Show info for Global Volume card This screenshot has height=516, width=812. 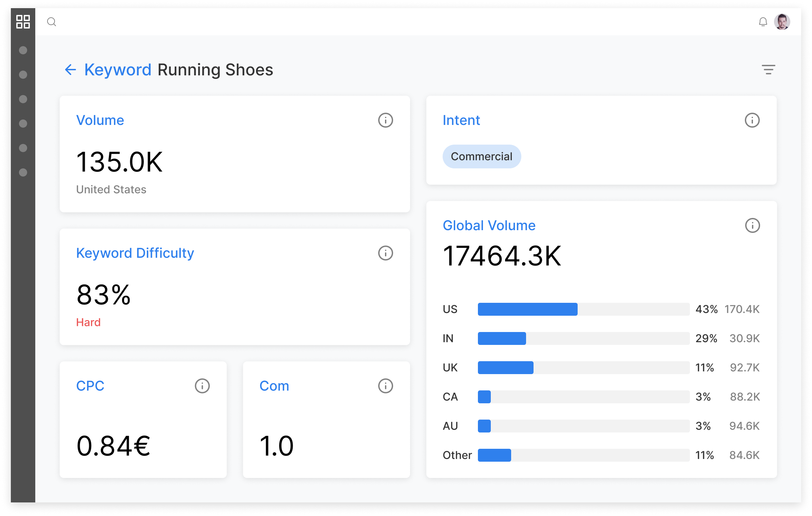752,225
